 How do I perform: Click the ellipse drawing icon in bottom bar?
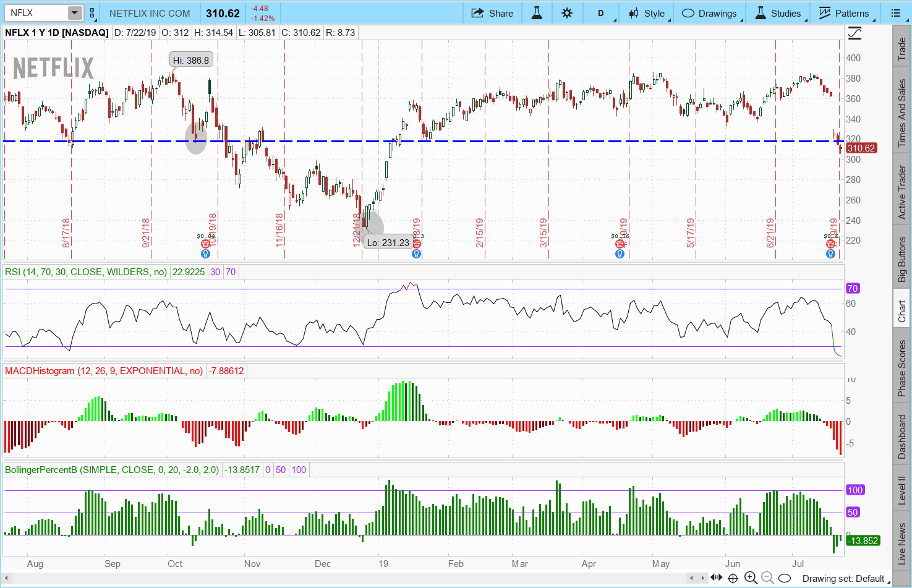coord(783,578)
